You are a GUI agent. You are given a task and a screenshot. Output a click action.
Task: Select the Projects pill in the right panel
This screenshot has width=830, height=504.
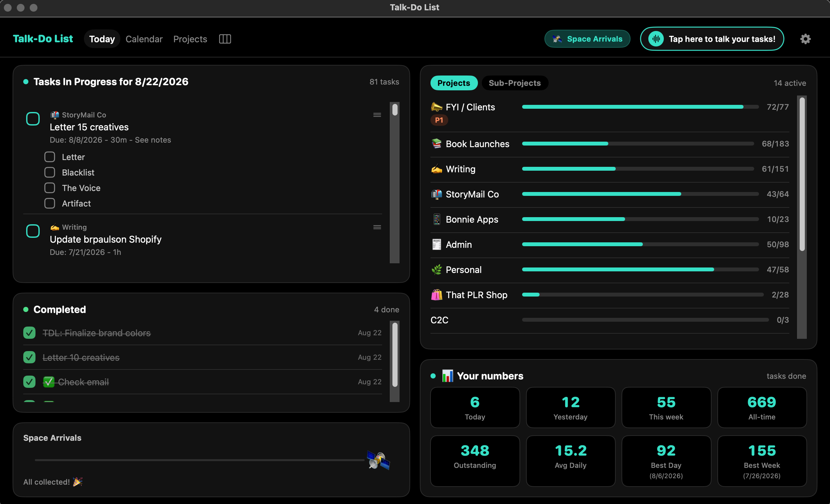point(453,83)
